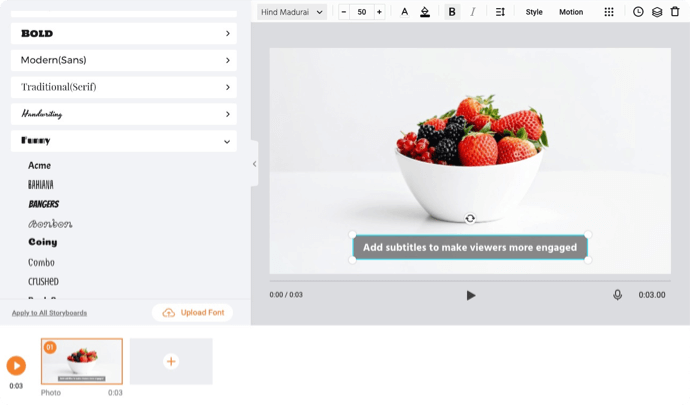
Task: Expand the Modern(Sans) font category
Action: coord(124,60)
